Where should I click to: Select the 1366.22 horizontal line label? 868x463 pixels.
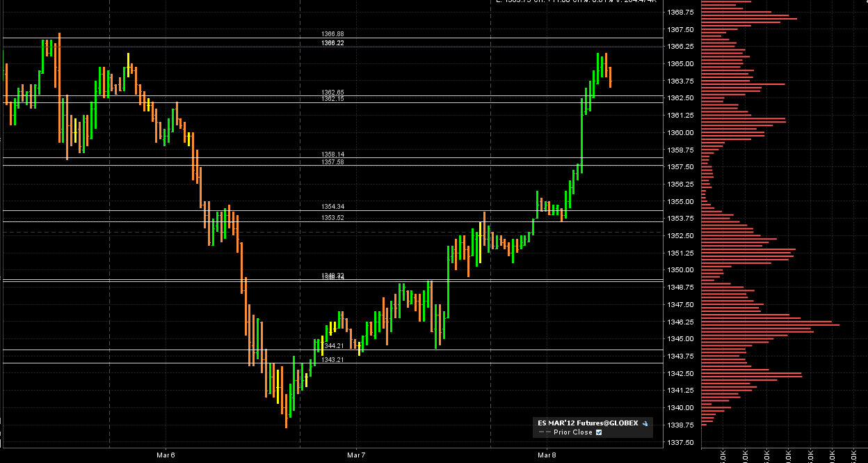(333, 43)
